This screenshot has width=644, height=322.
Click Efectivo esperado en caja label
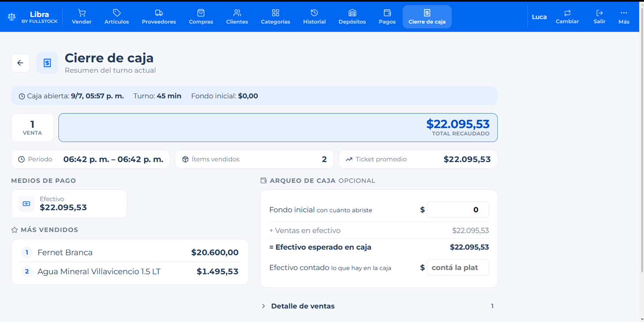[x=320, y=247]
